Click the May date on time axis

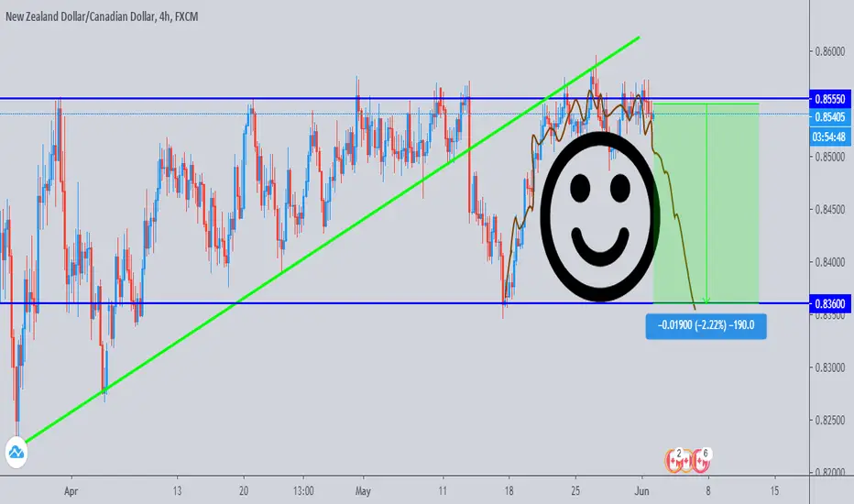point(363,491)
